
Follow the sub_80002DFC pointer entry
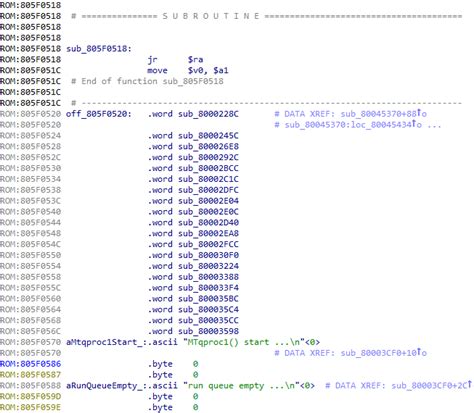point(208,190)
